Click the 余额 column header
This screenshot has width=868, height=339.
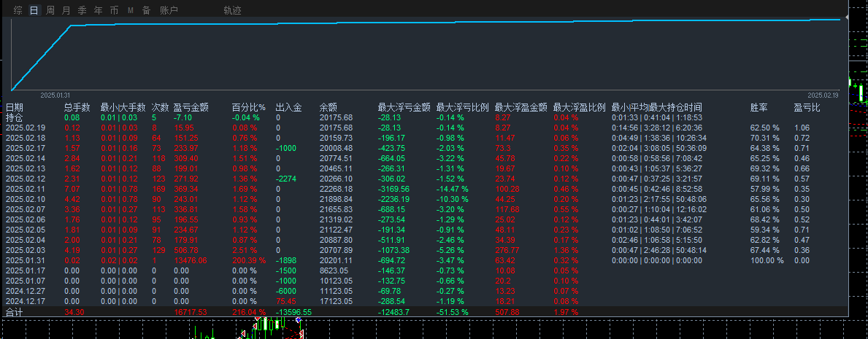(x=329, y=108)
